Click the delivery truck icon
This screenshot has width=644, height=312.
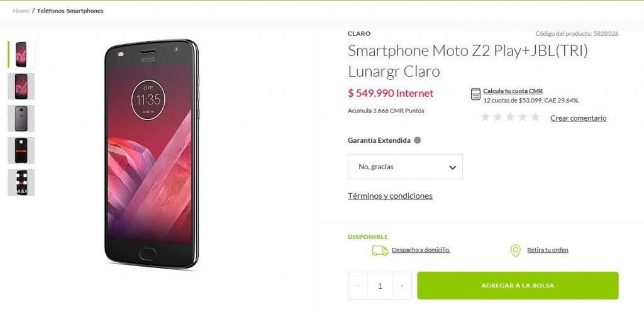coord(380,250)
